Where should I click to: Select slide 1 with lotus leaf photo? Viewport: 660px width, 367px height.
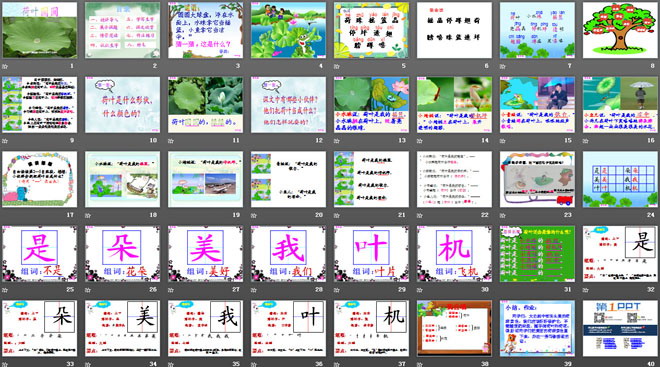[40, 30]
